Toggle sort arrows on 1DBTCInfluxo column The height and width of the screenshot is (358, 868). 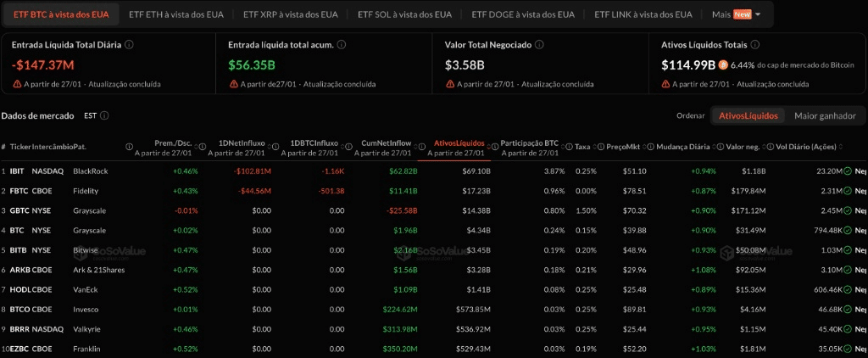(341, 147)
